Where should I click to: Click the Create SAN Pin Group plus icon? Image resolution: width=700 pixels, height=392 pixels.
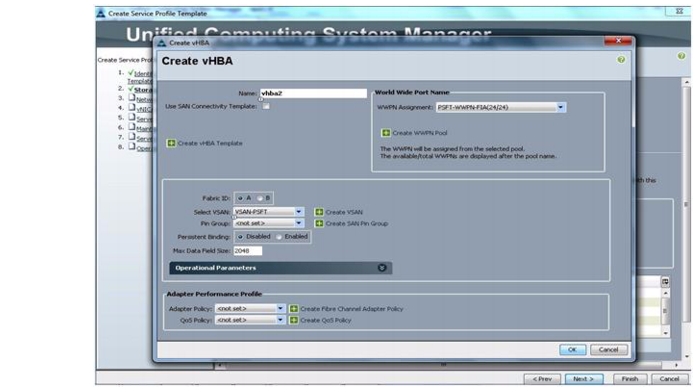[x=319, y=223]
